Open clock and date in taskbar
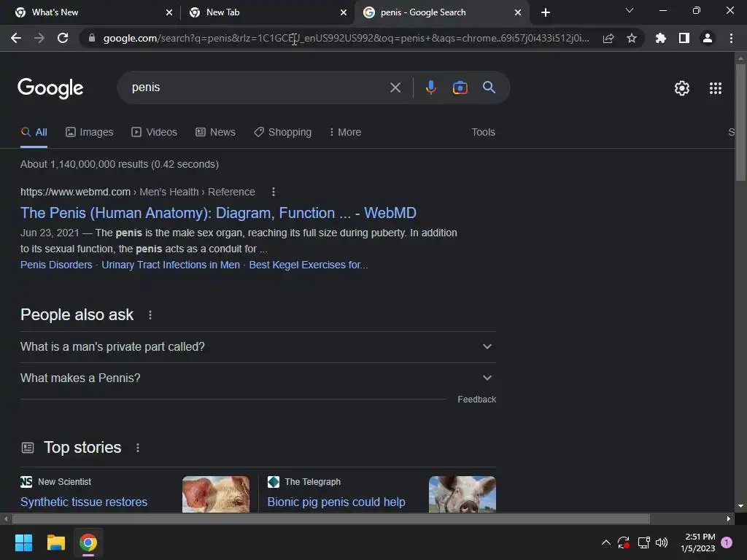Viewport: 747px width, 560px height. tap(698, 542)
